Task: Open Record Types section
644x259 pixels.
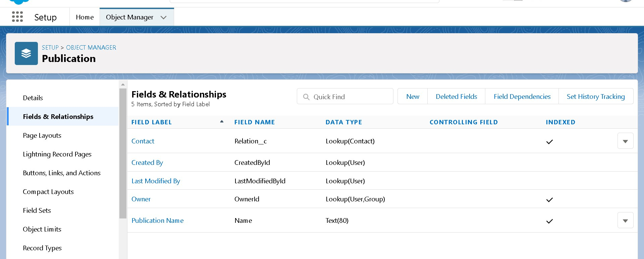Action: point(42,248)
